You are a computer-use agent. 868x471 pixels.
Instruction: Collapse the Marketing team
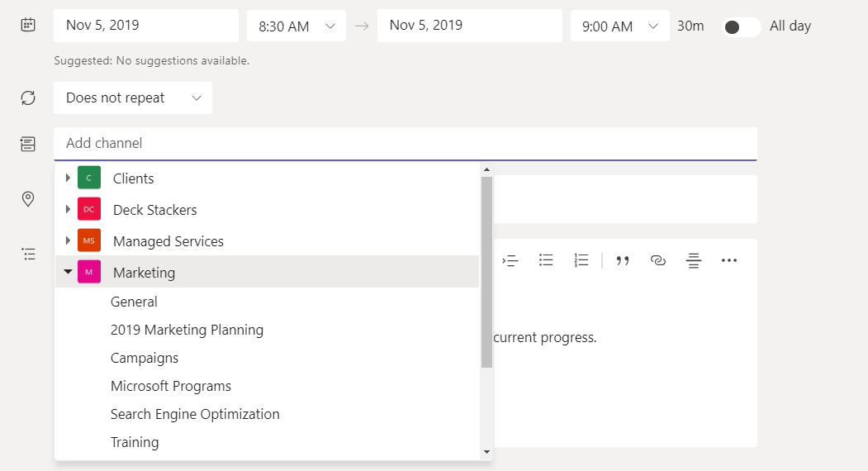[x=68, y=273]
